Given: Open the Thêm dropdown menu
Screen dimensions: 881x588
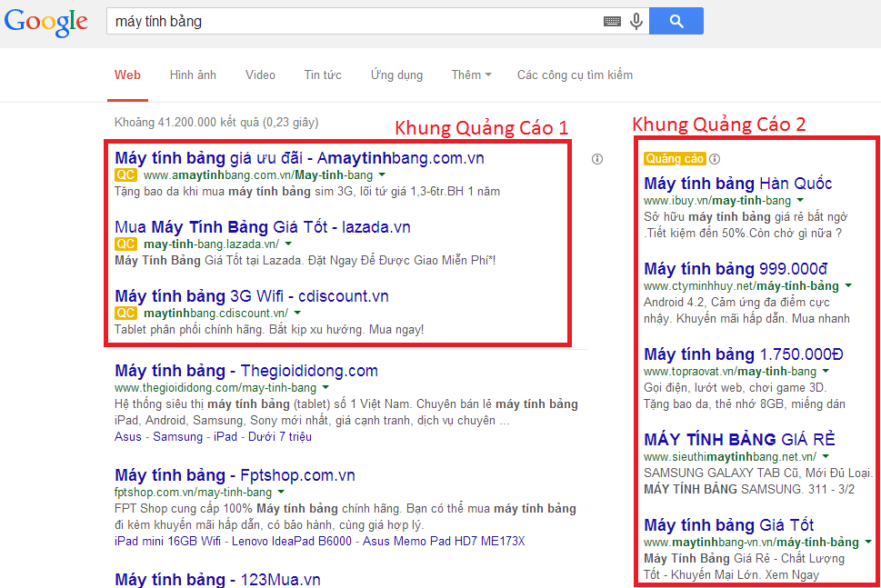Looking at the screenshot, I should 470,75.
